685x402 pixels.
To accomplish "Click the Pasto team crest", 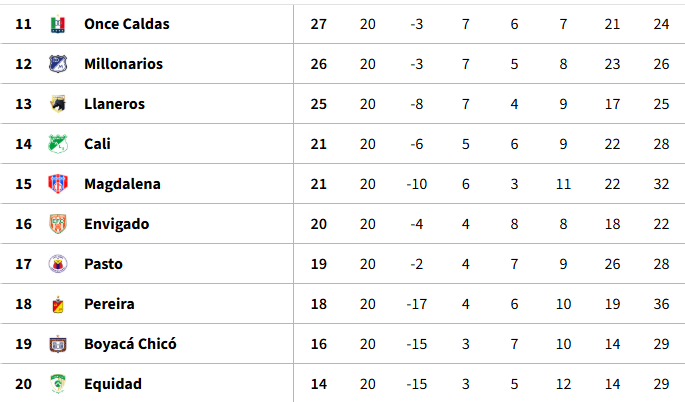I will (x=58, y=264).
